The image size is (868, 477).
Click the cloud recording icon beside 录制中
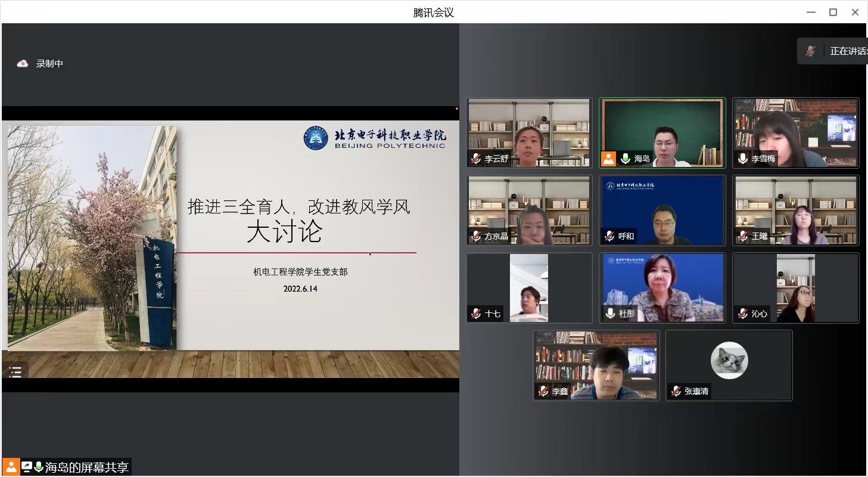(23, 64)
